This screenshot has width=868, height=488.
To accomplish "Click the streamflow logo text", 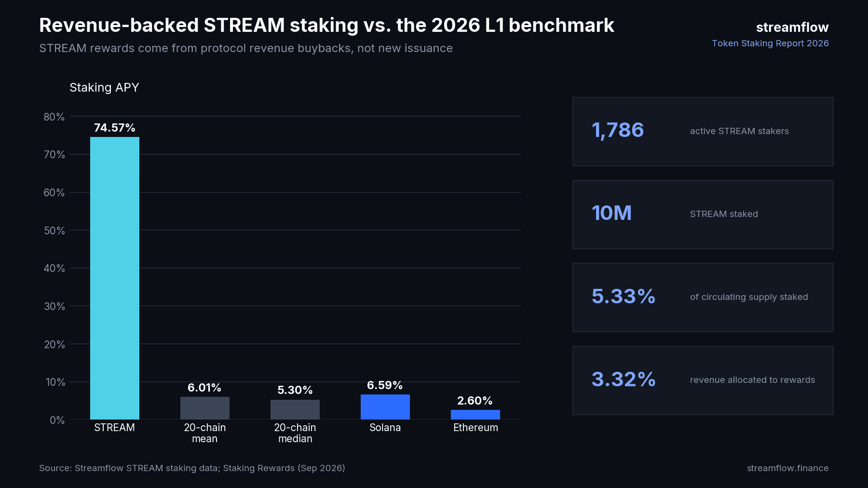I will tap(792, 27).
